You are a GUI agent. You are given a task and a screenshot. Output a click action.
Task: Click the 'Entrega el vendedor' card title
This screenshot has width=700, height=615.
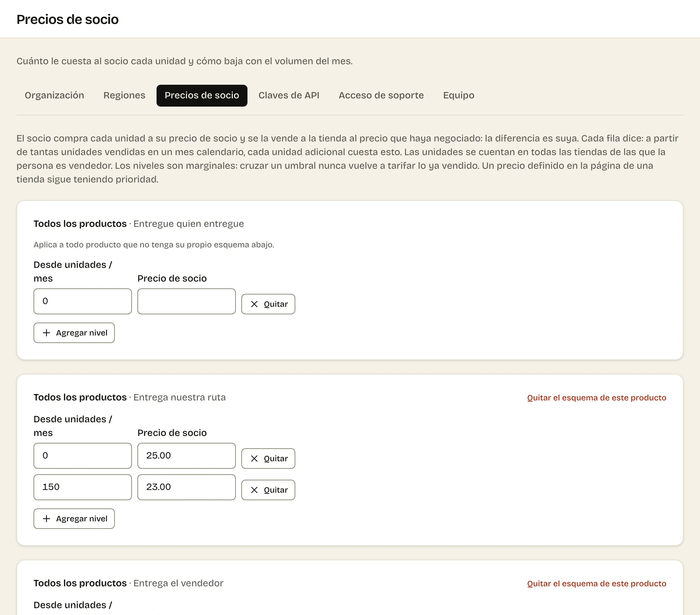point(129,583)
